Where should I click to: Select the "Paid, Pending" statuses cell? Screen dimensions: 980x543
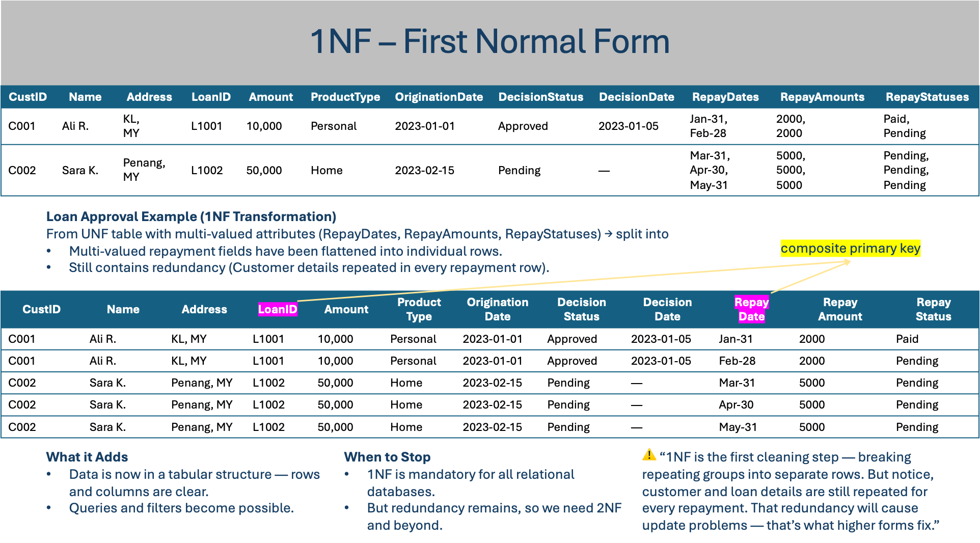(x=905, y=126)
